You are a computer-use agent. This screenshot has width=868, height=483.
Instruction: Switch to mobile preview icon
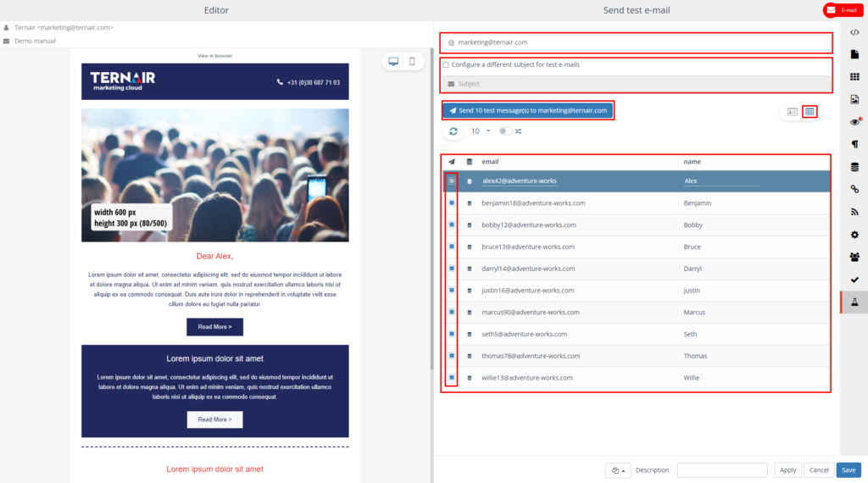[x=412, y=61]
